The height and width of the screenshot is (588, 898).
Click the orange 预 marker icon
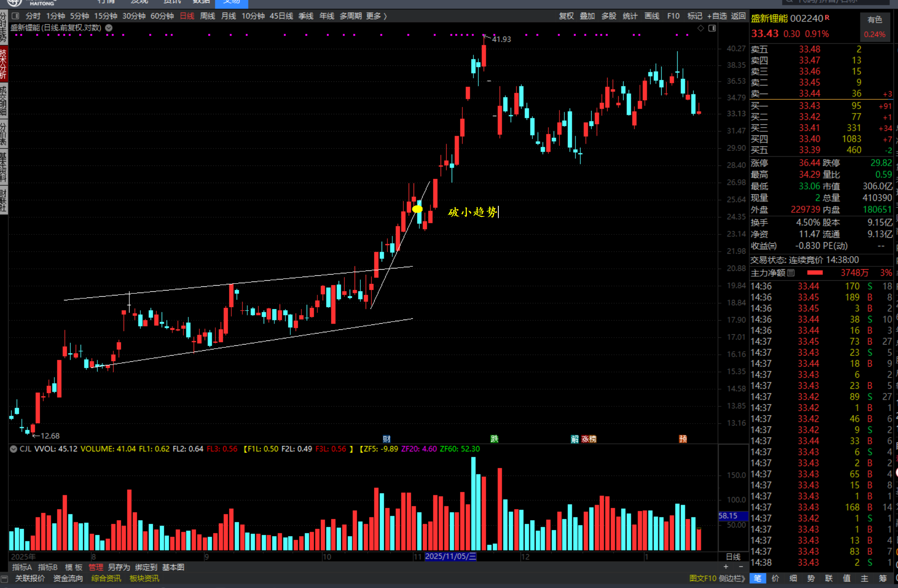pos(683,439)
